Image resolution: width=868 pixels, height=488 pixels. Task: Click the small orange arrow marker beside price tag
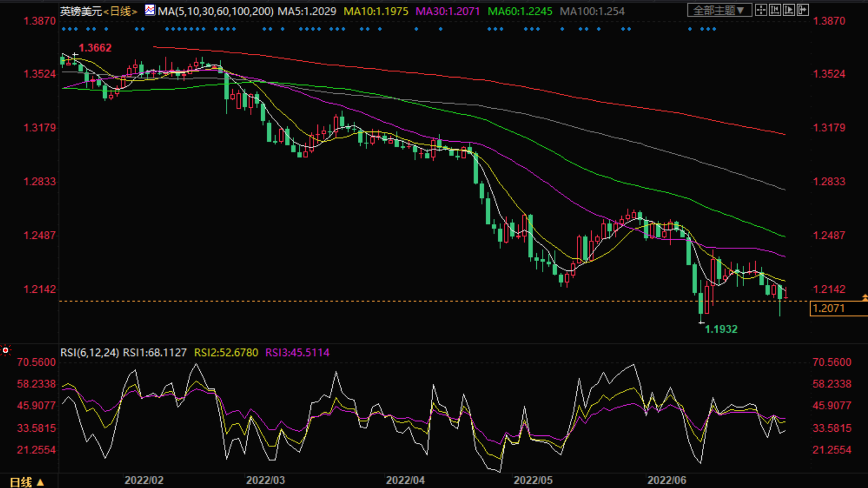tap(865, 298)
